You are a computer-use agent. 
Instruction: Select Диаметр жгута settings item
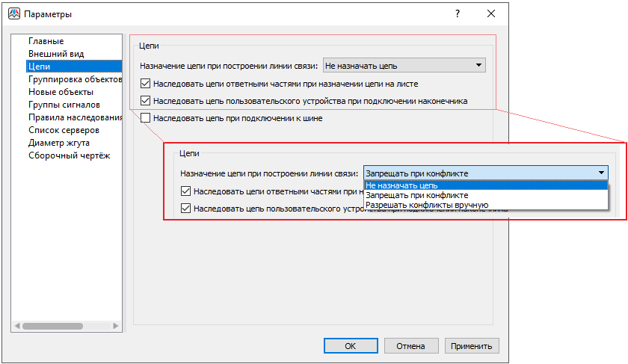click(59, 143)
